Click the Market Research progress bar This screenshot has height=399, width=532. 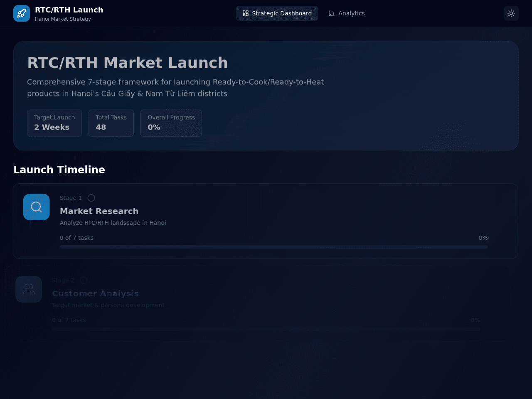point(274,247)
